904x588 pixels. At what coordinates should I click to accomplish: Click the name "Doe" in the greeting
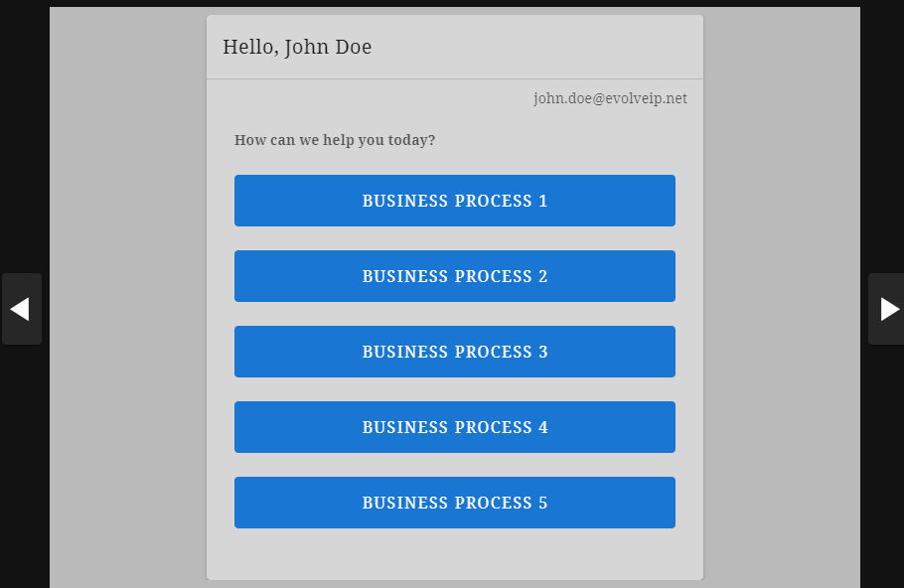tap(353, 47)
